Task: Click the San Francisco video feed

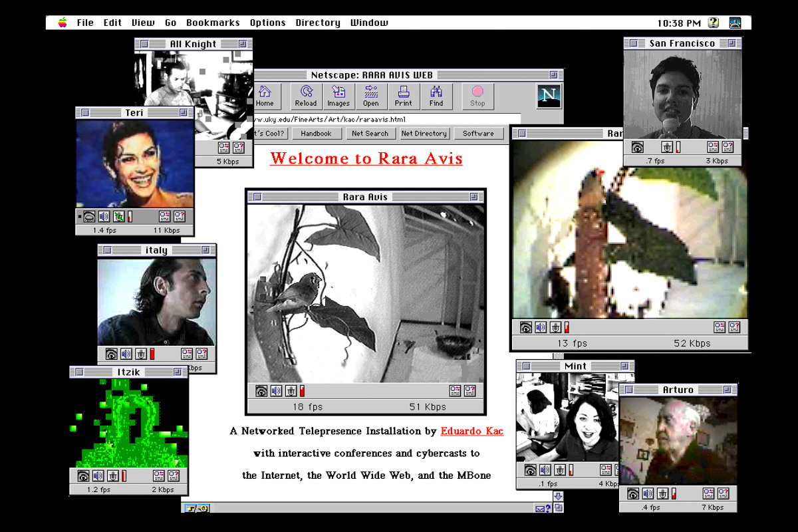Action: 682,94
